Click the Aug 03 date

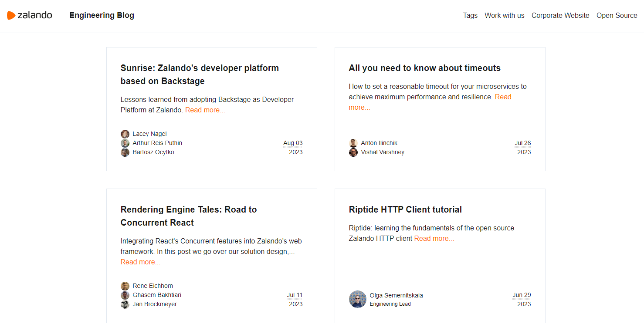pyautogui.click(x=293, y=143)
